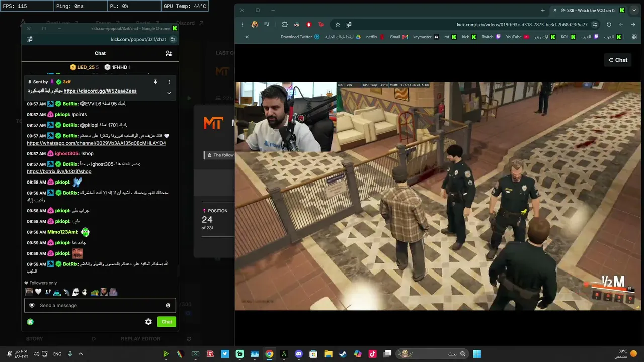Open File Explorer from the taskbar
Viewport: 644px width, 362px height.
[328, 354]
